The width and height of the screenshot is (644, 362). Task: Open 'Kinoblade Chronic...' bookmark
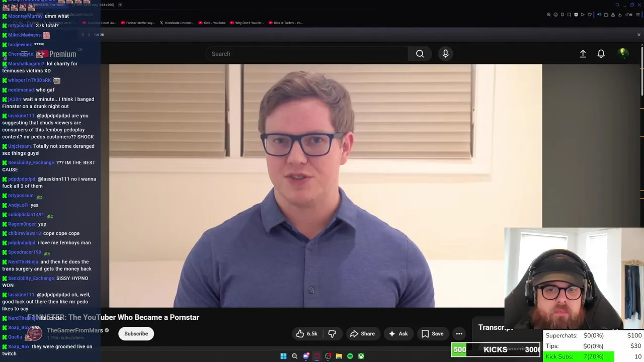click(176, 23)
